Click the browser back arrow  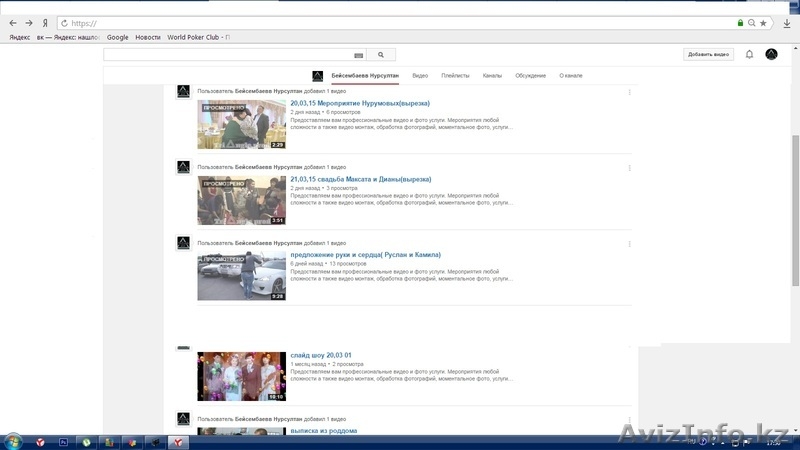pos(13,22)
